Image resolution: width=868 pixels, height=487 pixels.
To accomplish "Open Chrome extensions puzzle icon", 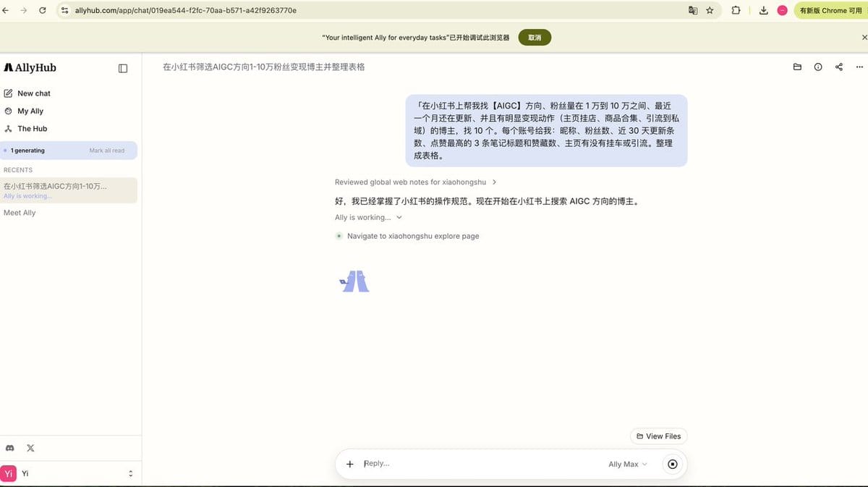I will pos(736,11).
